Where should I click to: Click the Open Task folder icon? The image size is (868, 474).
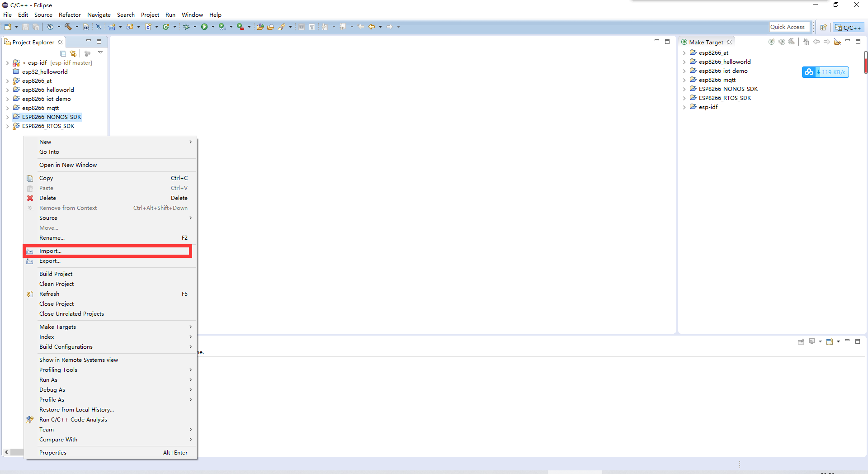270,27
